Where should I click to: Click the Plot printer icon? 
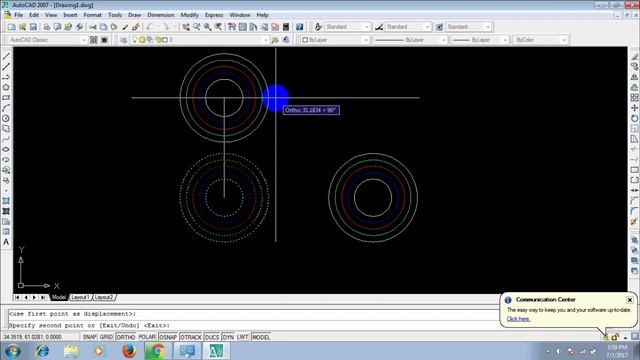[x=47, y=27]
